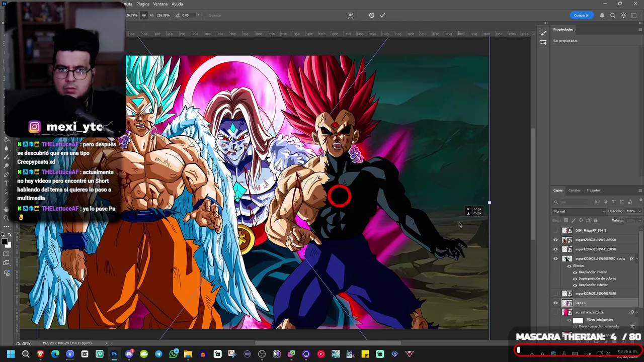644x362 pixels.
Task: Select the Path Selection arrow tool
Action: coord(7,192)
